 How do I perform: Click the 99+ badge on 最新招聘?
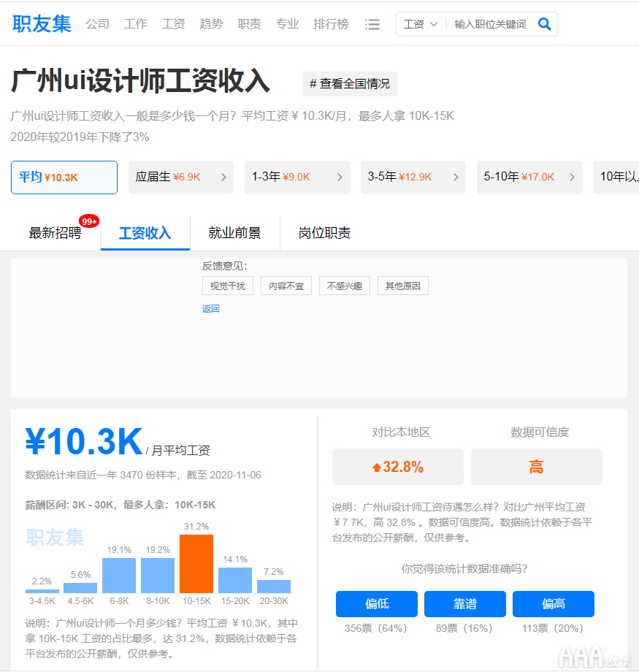89,221
